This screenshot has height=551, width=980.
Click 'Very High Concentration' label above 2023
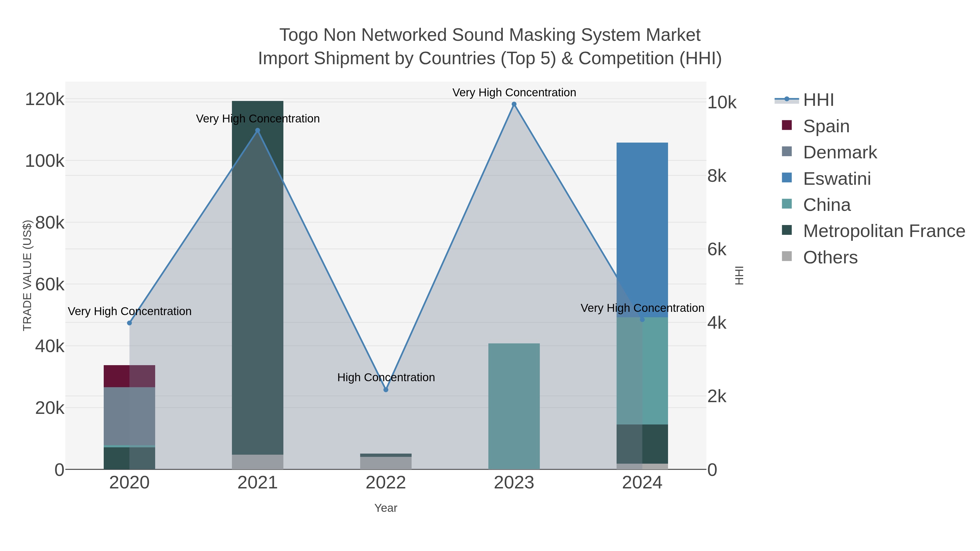pyautogui.click(x=514, y=93)
